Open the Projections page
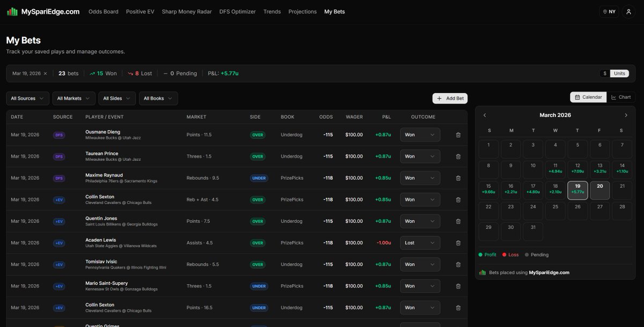This screenshot has height=327, width=644. (x=303, y=12)
